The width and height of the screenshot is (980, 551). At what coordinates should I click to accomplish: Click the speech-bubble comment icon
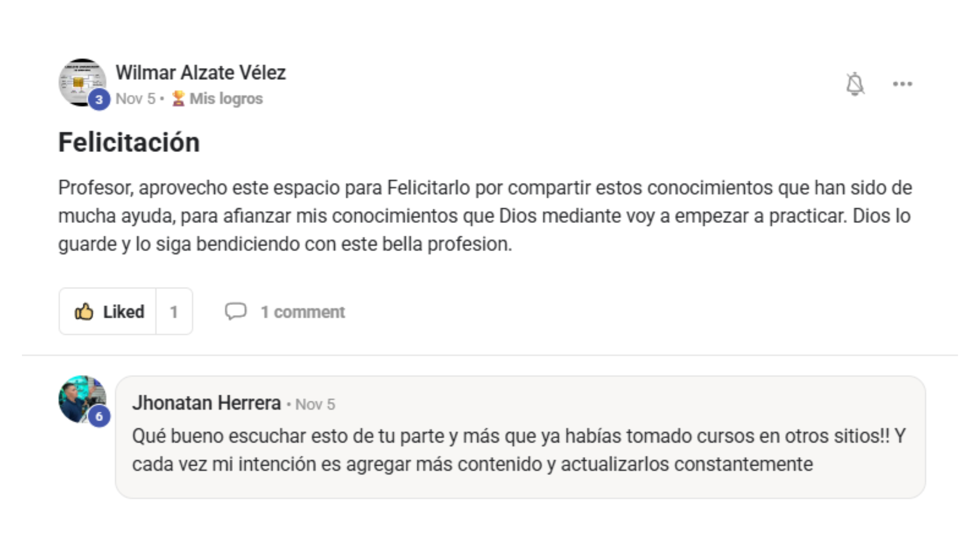point(236,311)
